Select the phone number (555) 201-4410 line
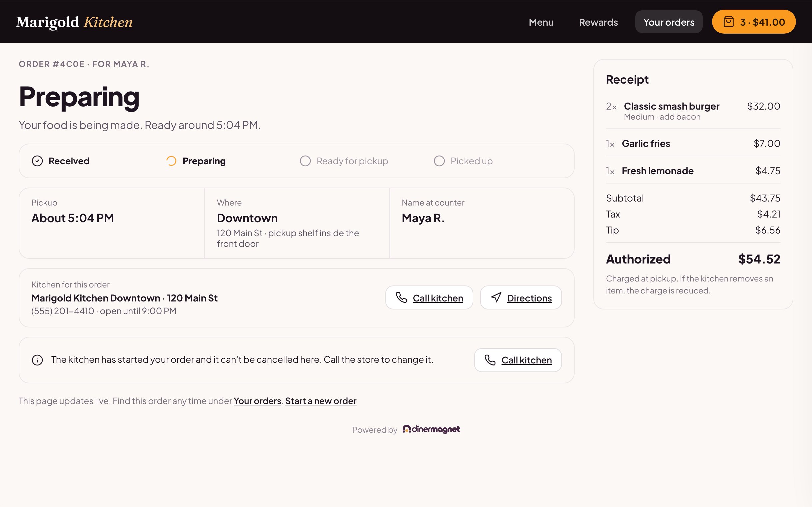 point(104,311)
